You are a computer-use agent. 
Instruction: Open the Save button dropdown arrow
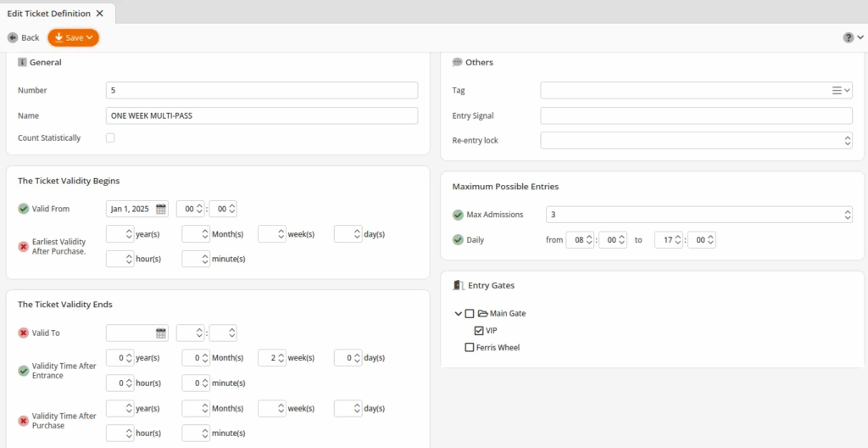point(89,37)
